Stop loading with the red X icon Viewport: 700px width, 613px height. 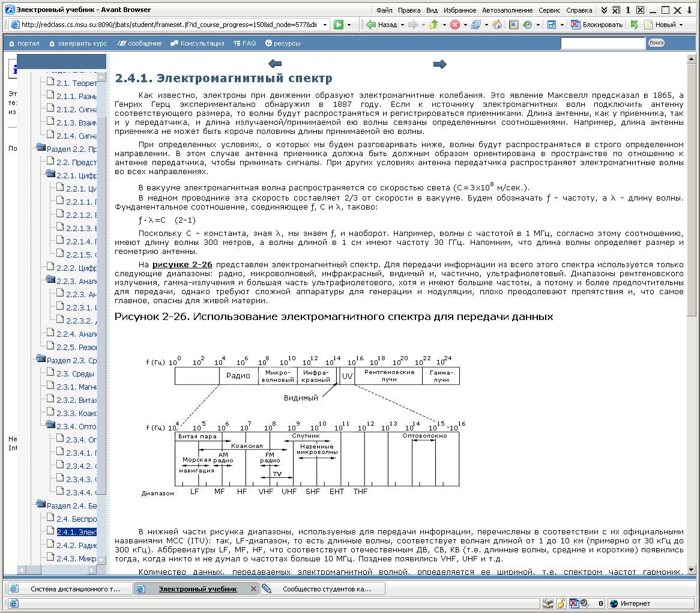click(455, 25)
